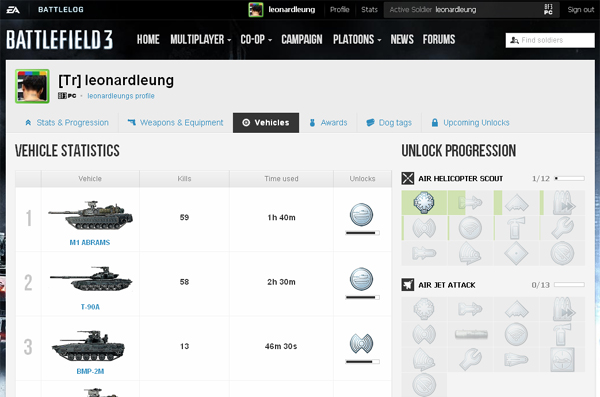600x397 pixels.
Task: Click the T-90A tank image
Action: (x=91, y=279)
